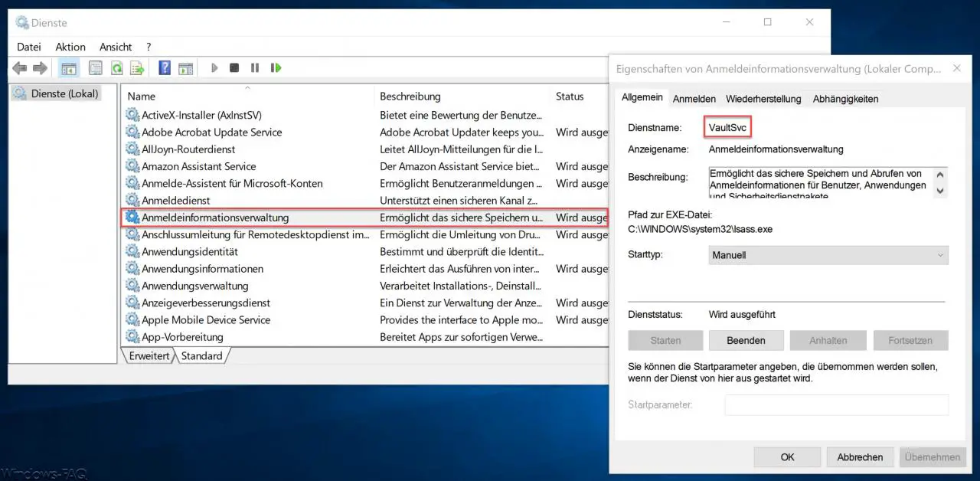The width and height of the screenshot is (980, 481).
Task: Click the gear icon of ActiveX-Installer (AxInstSV)
Action: (132, 116)
